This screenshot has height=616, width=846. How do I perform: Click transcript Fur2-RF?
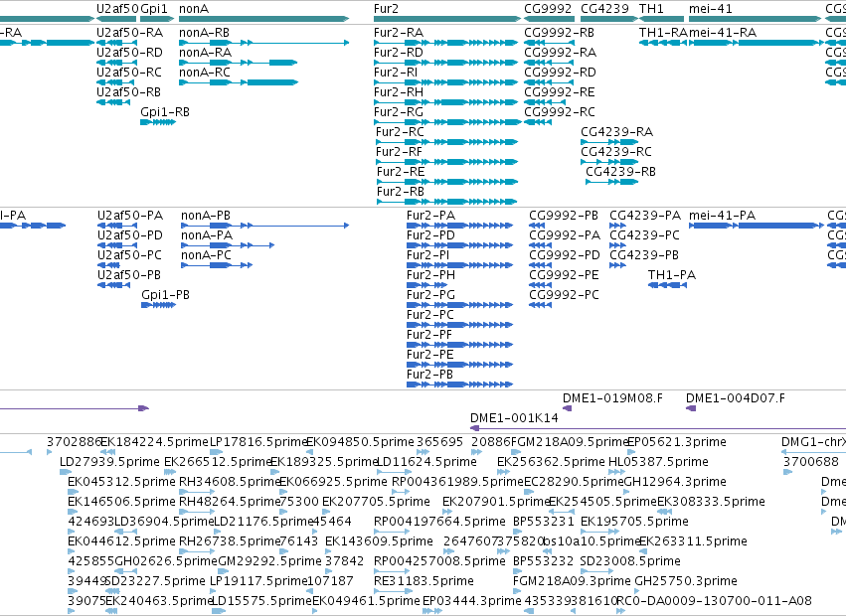447,162
